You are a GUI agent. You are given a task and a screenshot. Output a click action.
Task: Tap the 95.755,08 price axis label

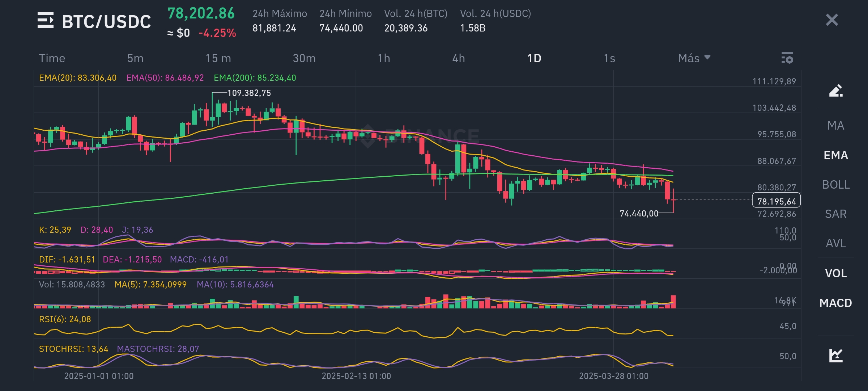point(777,134)
